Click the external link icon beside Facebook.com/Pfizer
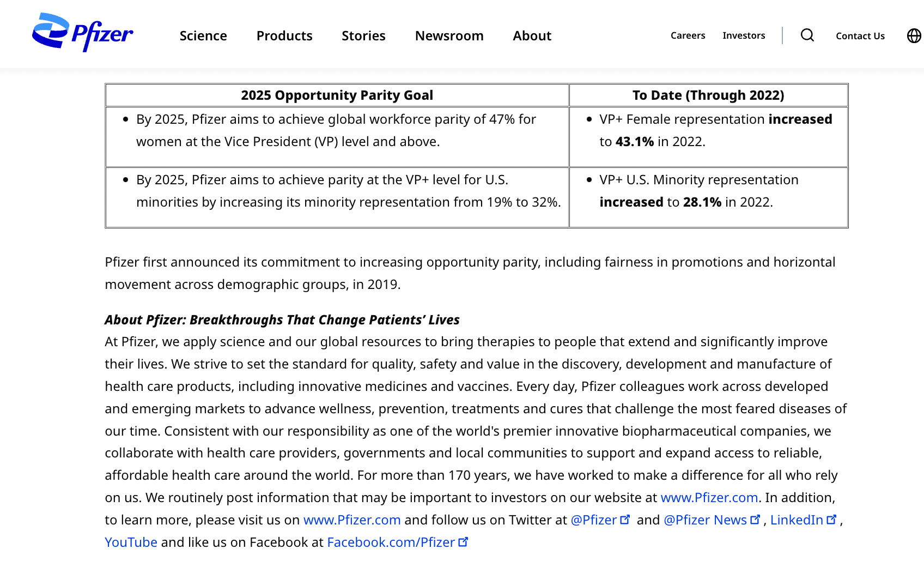 pyautogui.click(x=464, y=541)
